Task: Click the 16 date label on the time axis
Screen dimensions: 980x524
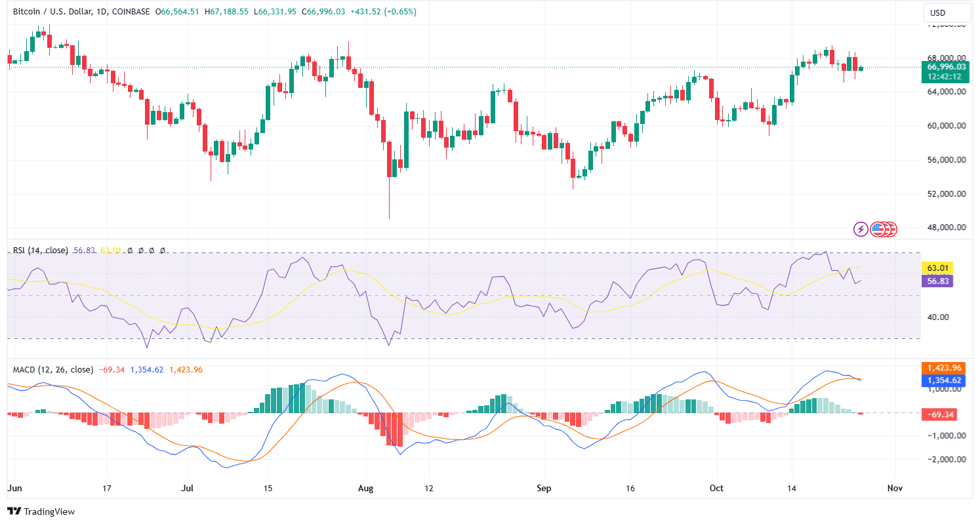Action: [630, 489]
